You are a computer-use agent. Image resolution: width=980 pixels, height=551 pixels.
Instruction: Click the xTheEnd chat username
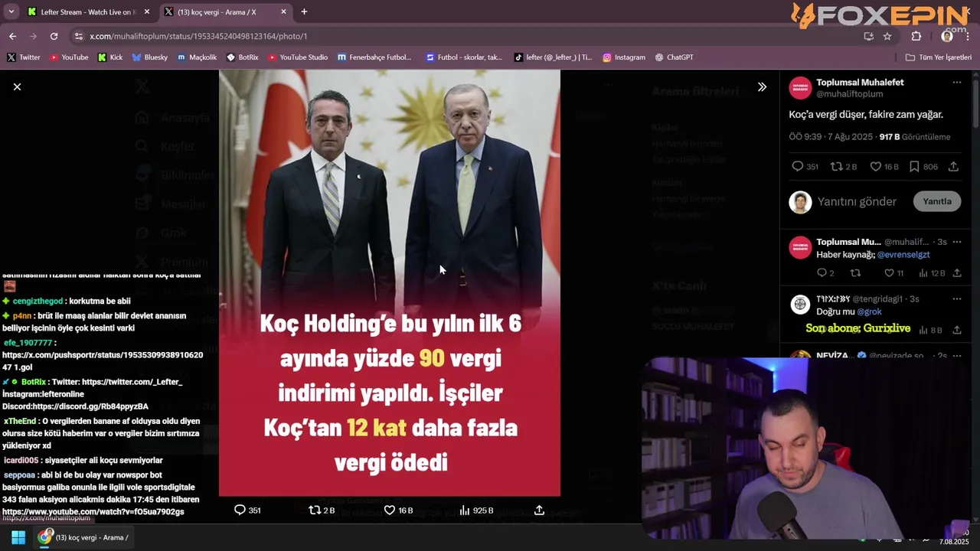pyautogui.click(x=20, y=421)
